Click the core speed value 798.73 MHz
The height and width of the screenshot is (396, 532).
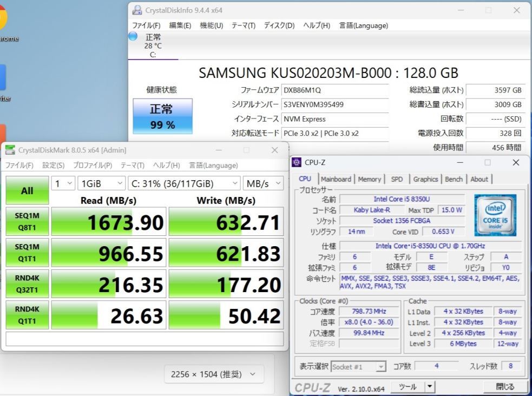coord(369,311)
